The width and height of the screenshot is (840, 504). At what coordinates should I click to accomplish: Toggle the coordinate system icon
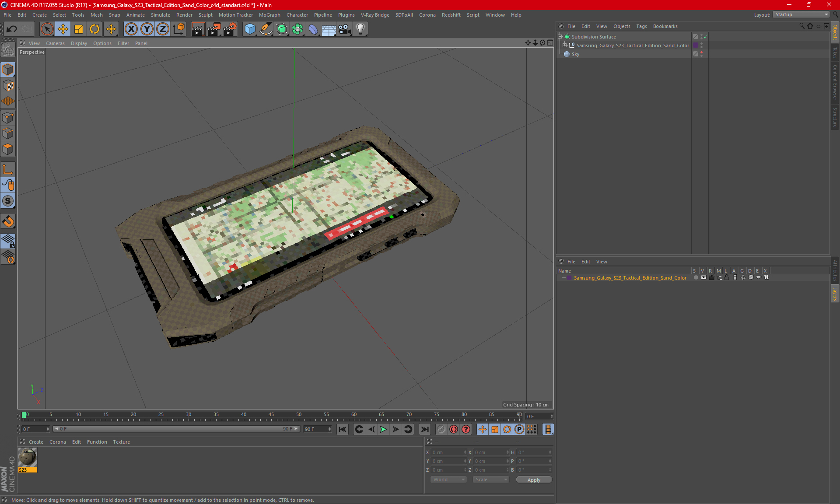[179, 29]
